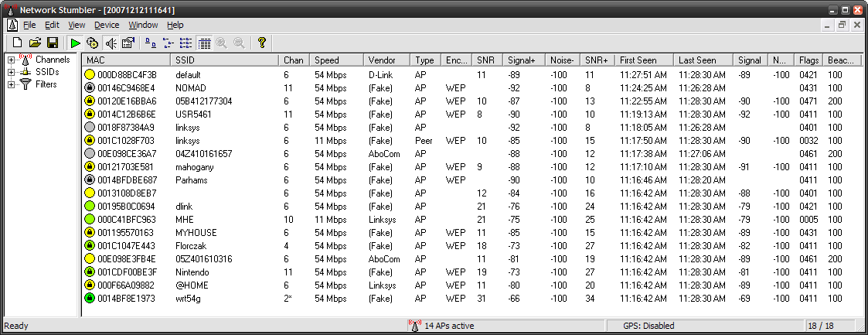868x335 pixels.
Task: Sort by Flags column header
Action: click(808, 60)
